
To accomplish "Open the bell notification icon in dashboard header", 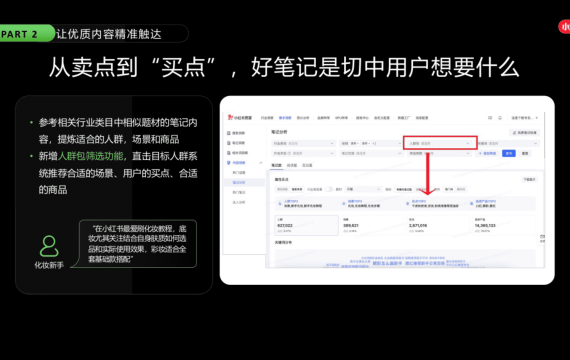I will tap(500, 118).
